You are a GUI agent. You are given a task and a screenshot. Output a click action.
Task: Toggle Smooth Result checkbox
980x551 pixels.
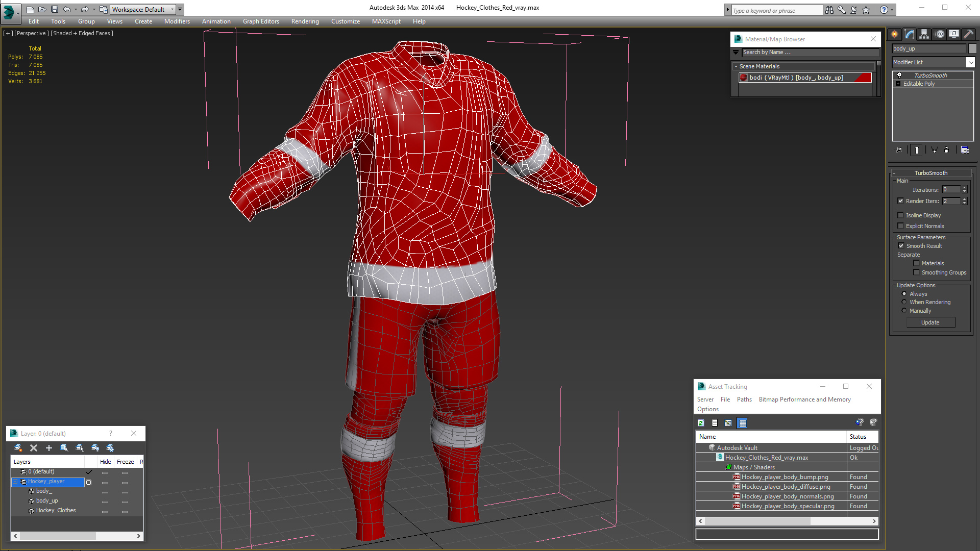coord(901,246)
